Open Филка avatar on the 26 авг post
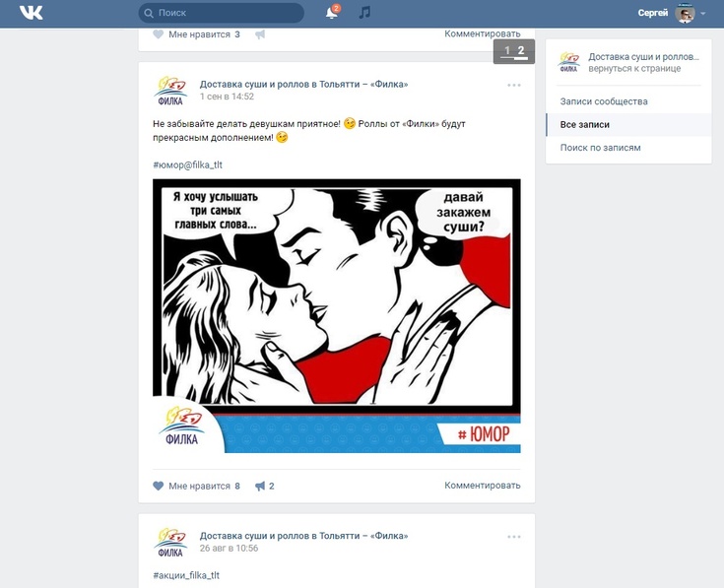The image size is (724, 588). [170, 543]
